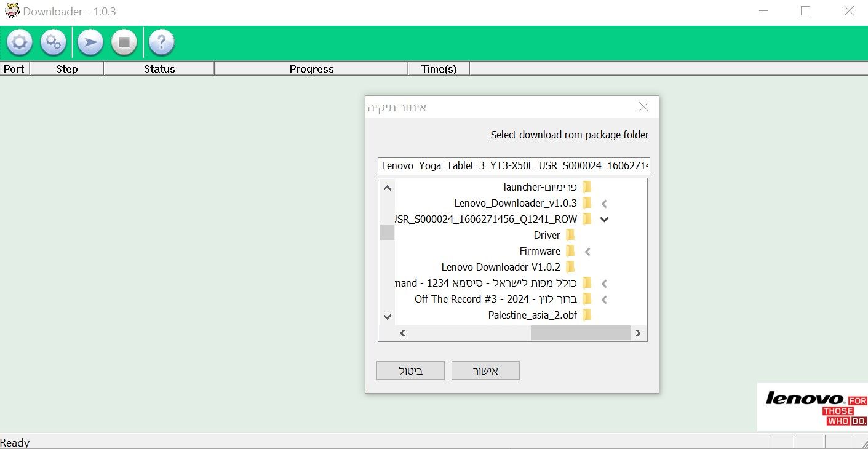Screen dimensions: 868x449
Task: Click the vertical scrollbar up arrow
Action: (387, 188)
